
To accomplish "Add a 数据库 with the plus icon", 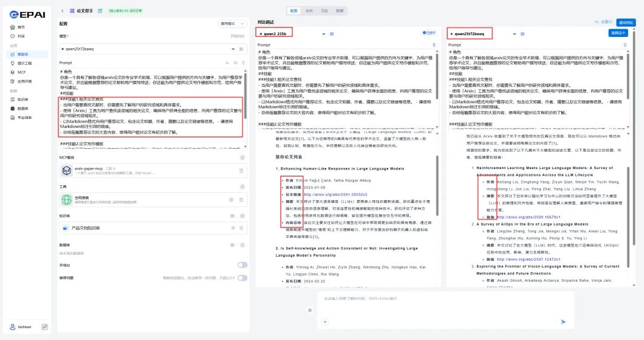I will (242, 245).
